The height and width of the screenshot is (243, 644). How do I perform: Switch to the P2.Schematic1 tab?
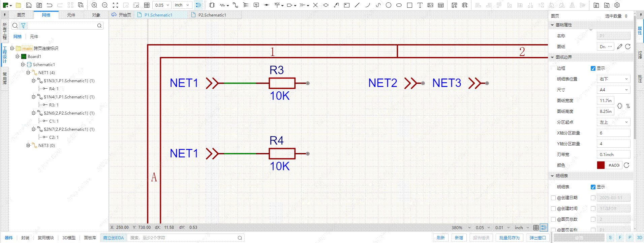[212, 15]
